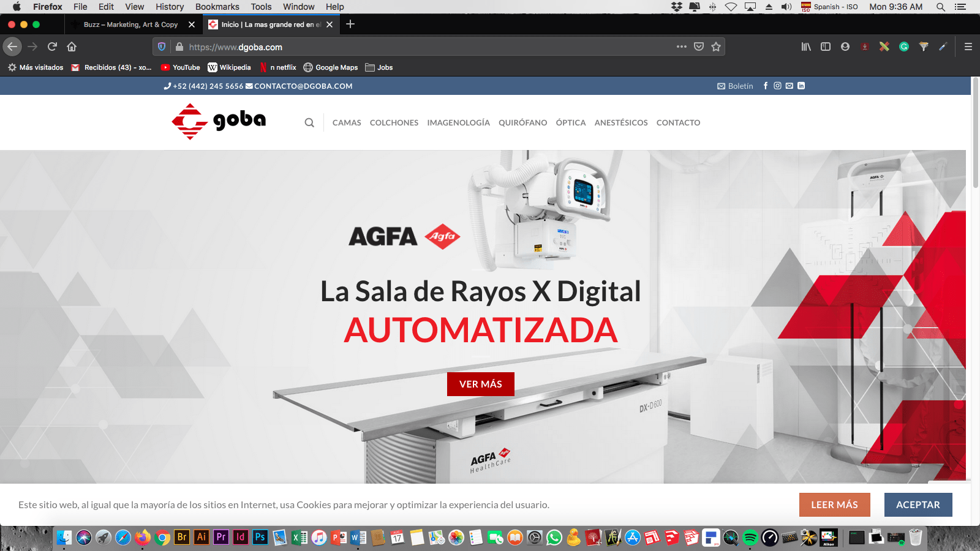
Task: Bookmark this page with the star icon
Action: click(716, 47)
